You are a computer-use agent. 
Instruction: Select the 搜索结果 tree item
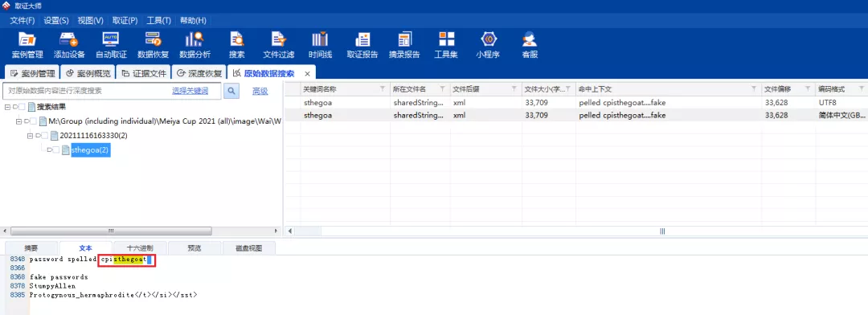(x=51, y=107)
